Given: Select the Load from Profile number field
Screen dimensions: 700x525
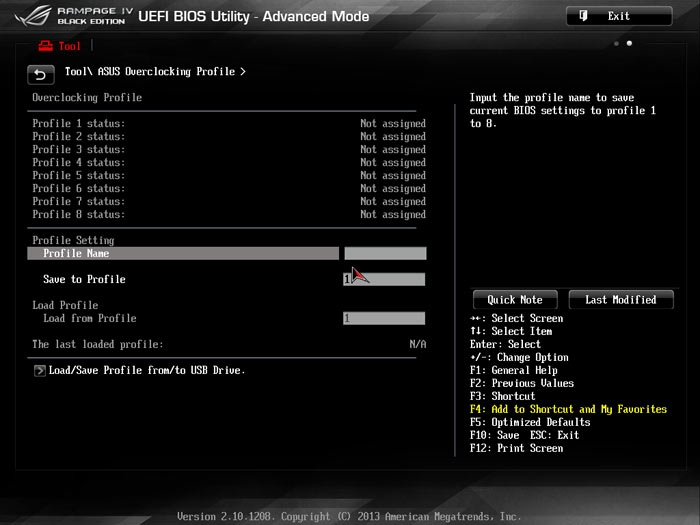Looking at the screenshot, I should tap(385, 319).
